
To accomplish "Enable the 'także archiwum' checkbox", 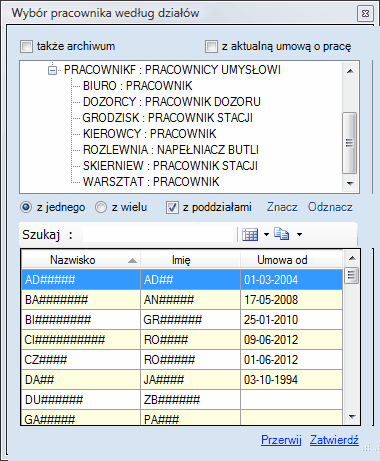I will [x=27, y=46].
